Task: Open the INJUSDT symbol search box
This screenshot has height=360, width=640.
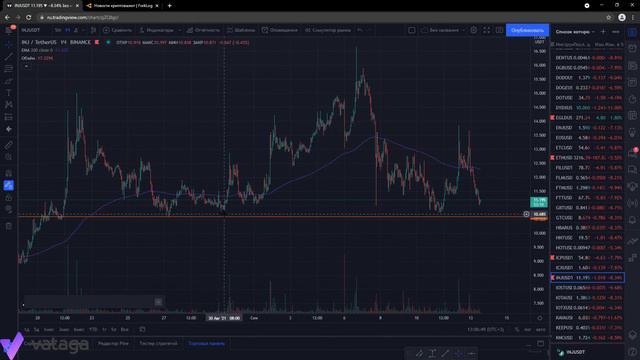Action: [31, 30]
